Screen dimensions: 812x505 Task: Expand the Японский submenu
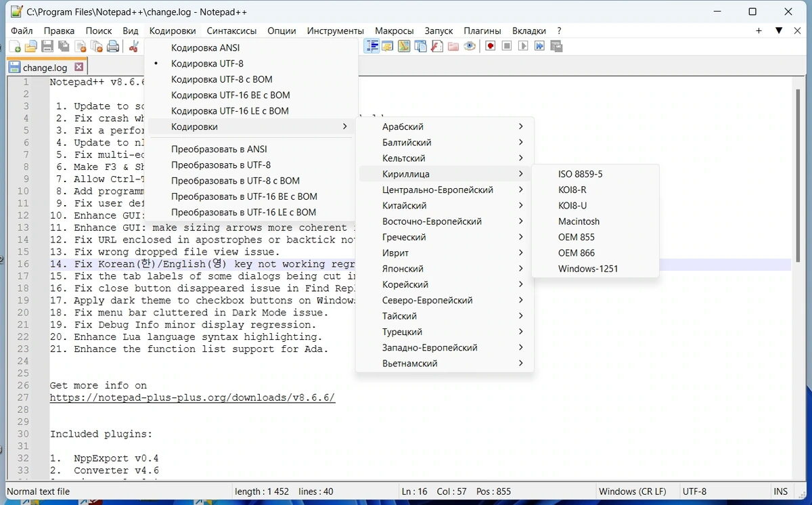click(445, 269)
